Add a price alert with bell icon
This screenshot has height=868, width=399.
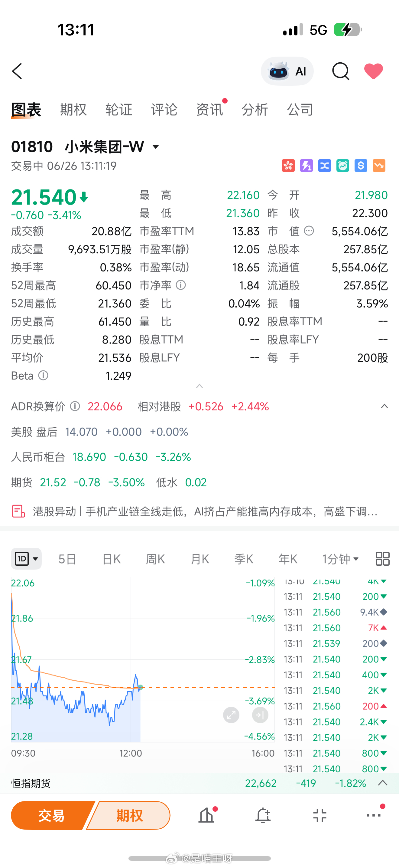pos(263,815)
